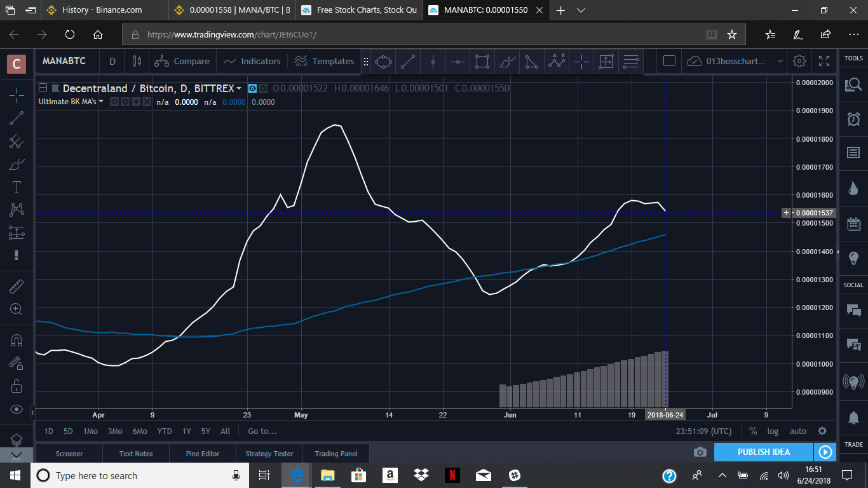Click the PUBLISH IDEA button
The image size is (868, 488).
pyautogui.click(x=764, y=452)
